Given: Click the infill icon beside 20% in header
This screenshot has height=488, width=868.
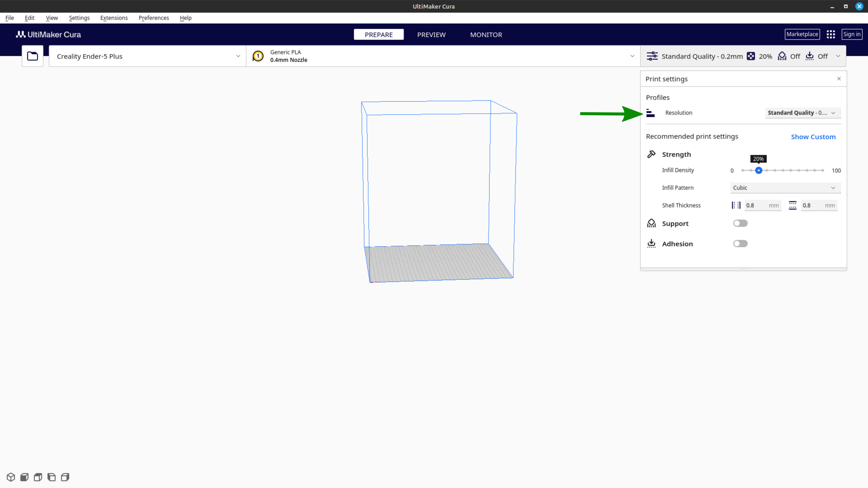Looking at the screenshot, I should click(x=751, y=56).
